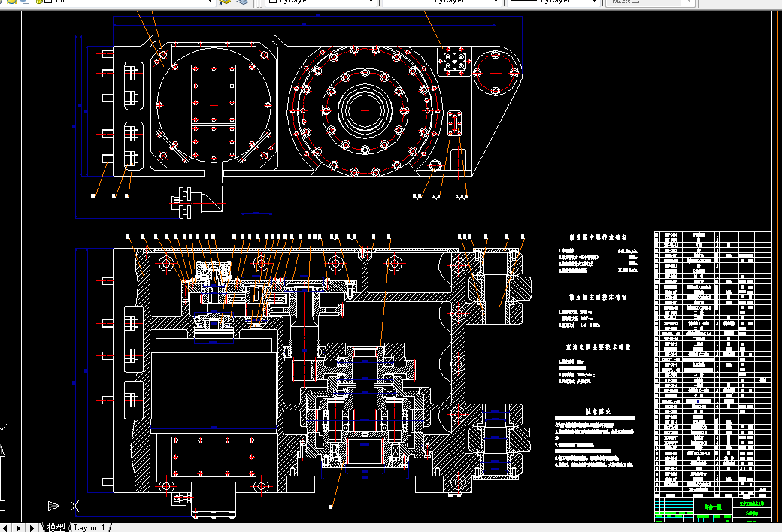782x532 pixels.
Task: Jump to the last layout tab arrow
Action: 32,527
